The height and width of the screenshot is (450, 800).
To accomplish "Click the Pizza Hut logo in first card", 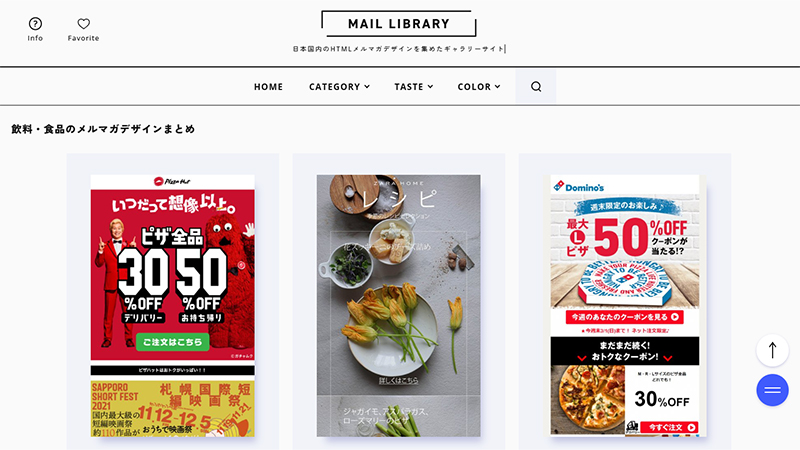I will (172, 182).
